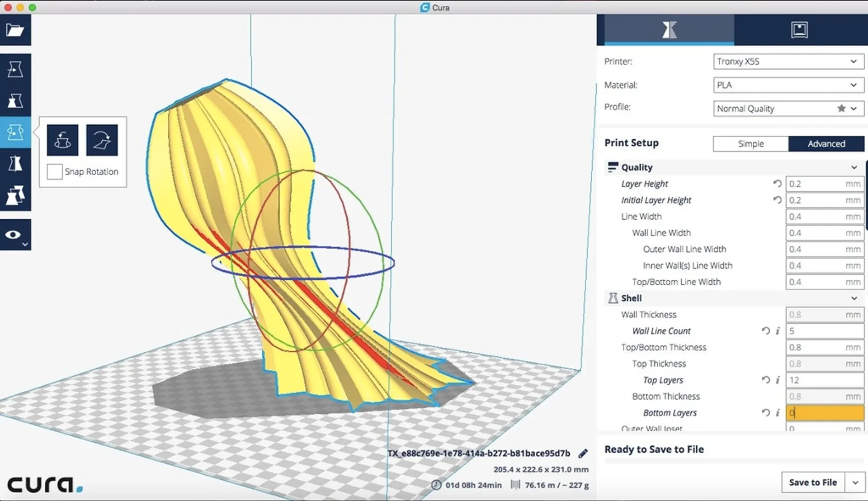Click the job name TX_e88c769e text
868x501 pixels.
(x=479, y=453)
